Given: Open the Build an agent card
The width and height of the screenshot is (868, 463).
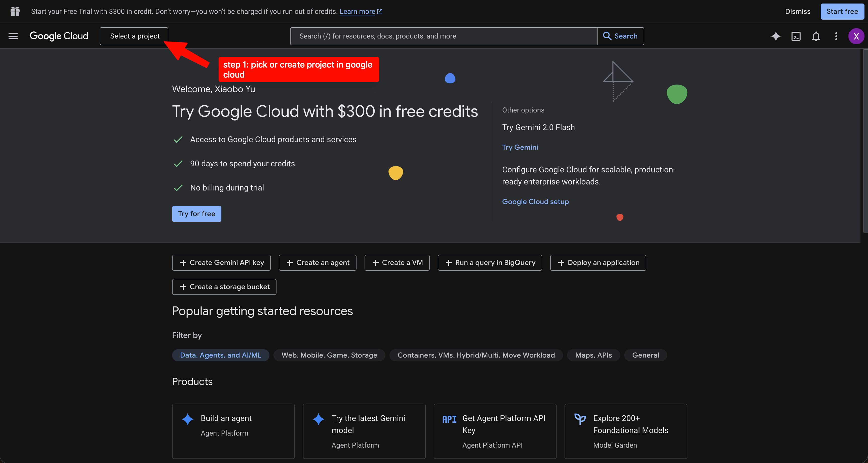Looking at the screenshot, I should [x=233, y=431].
